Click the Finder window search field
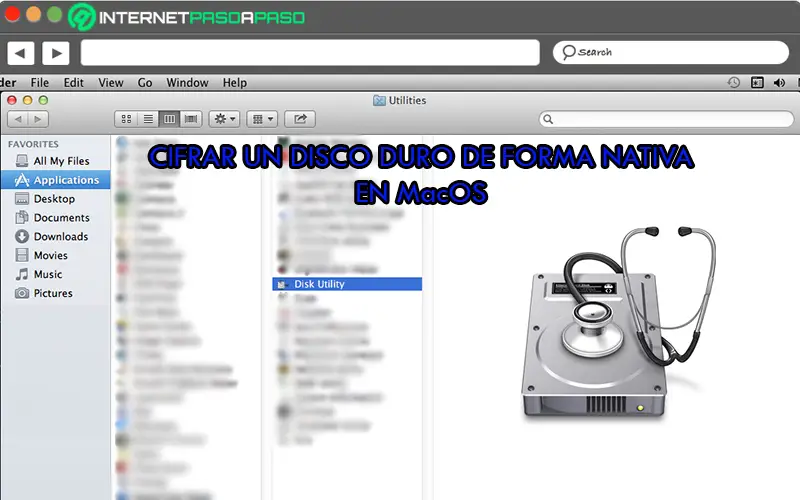This screenshot has width=800, height=500. 666,119
